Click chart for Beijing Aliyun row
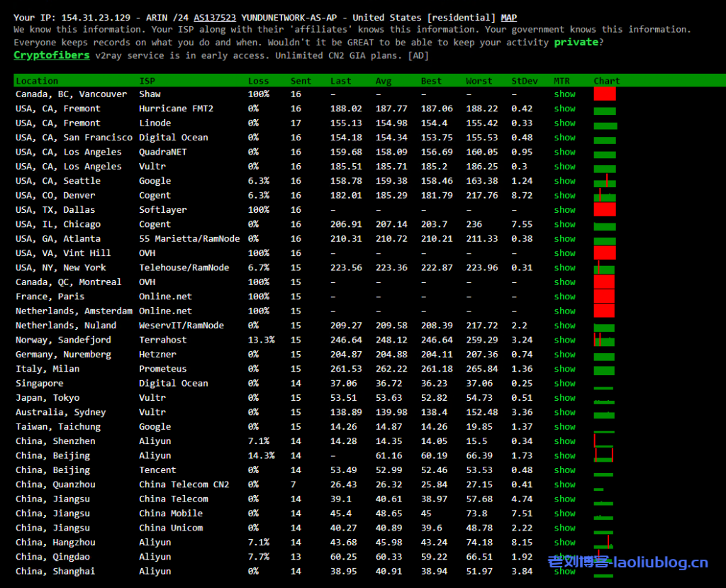 (603, 455)
